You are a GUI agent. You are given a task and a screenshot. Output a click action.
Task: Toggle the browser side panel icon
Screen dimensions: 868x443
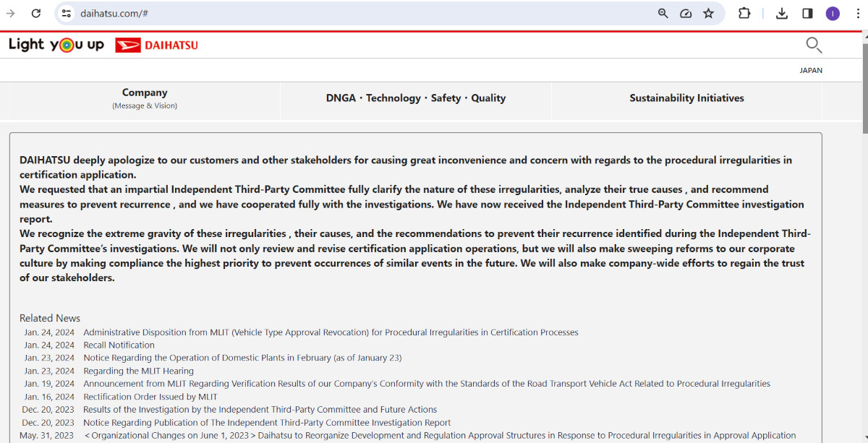point(807,13)
